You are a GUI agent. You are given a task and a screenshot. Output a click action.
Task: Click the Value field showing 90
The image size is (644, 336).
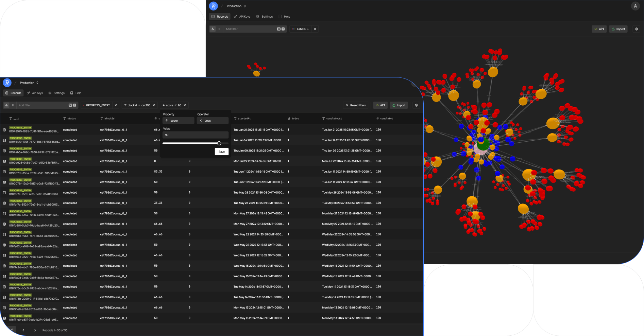pos(196,135)
